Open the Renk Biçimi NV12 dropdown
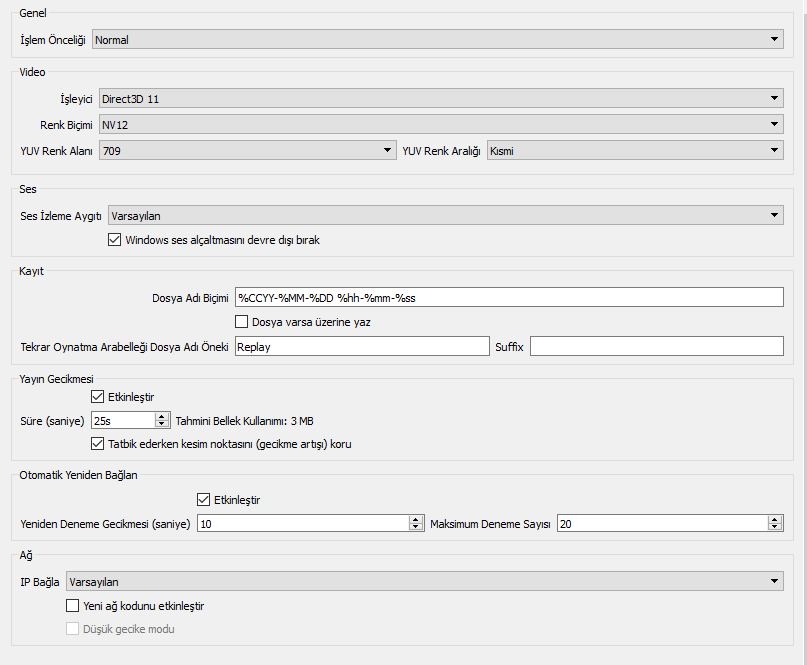Screen dimensions: 807x665 [x=440, y=124]
